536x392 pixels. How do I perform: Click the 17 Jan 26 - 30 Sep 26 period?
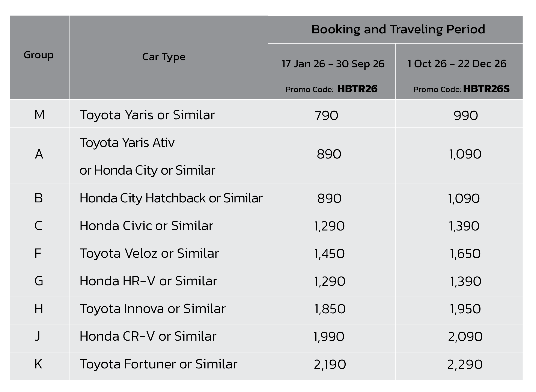pos(333,64)
